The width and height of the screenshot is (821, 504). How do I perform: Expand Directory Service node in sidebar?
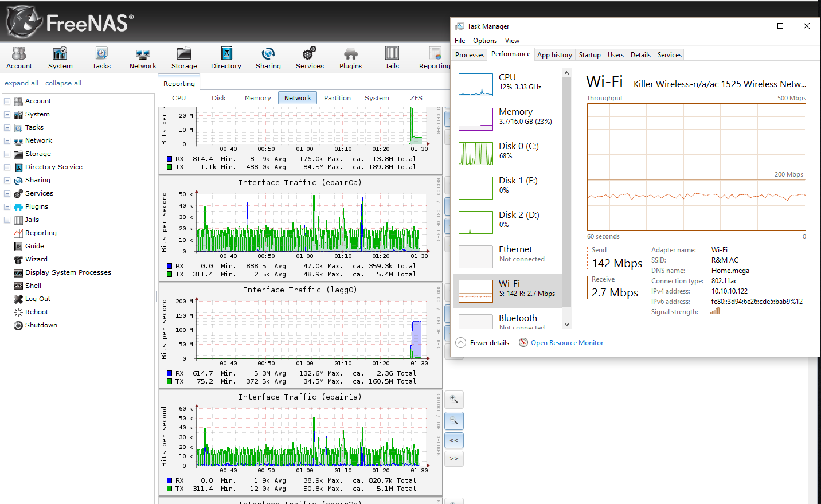click(x=7, y=167)
